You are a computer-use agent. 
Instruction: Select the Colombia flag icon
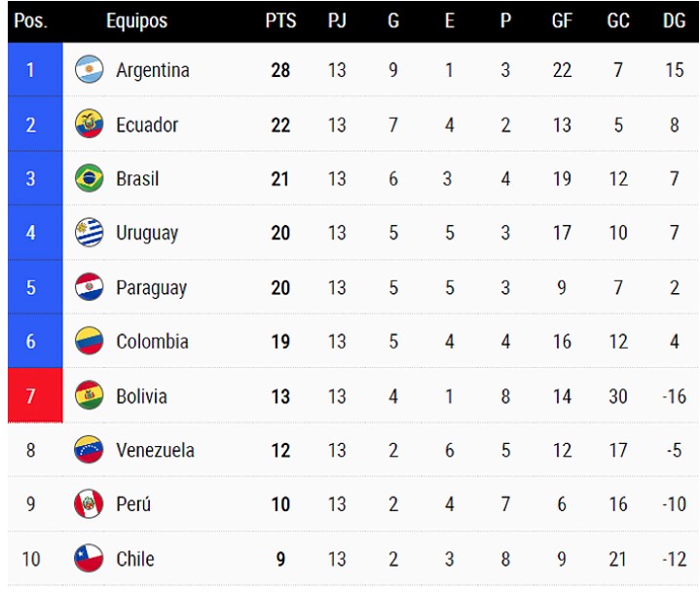click(x=89, y=342)
